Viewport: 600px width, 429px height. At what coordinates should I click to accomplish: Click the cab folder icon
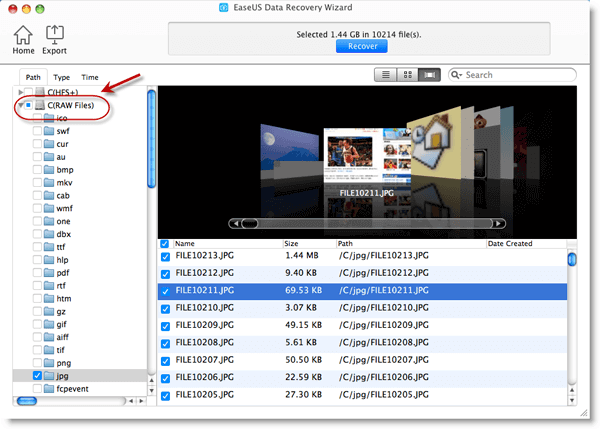pyautogui.click(x=49, y=195)
